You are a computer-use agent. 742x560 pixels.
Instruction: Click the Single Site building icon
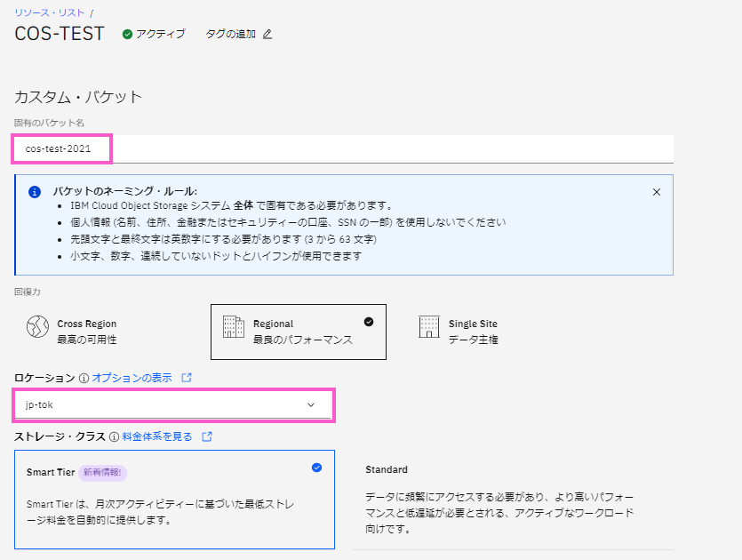pyautogui.click(x=428, y=327)
